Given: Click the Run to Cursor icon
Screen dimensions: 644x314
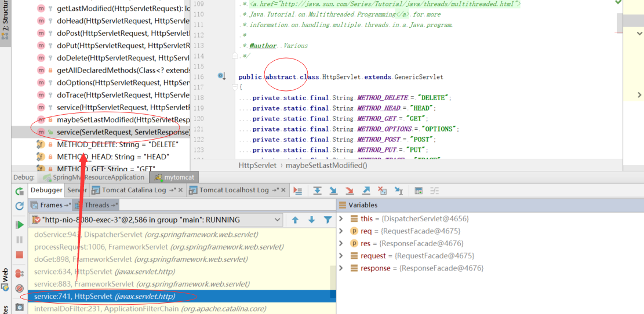Looking at the screenshot, I should (398, 191).
